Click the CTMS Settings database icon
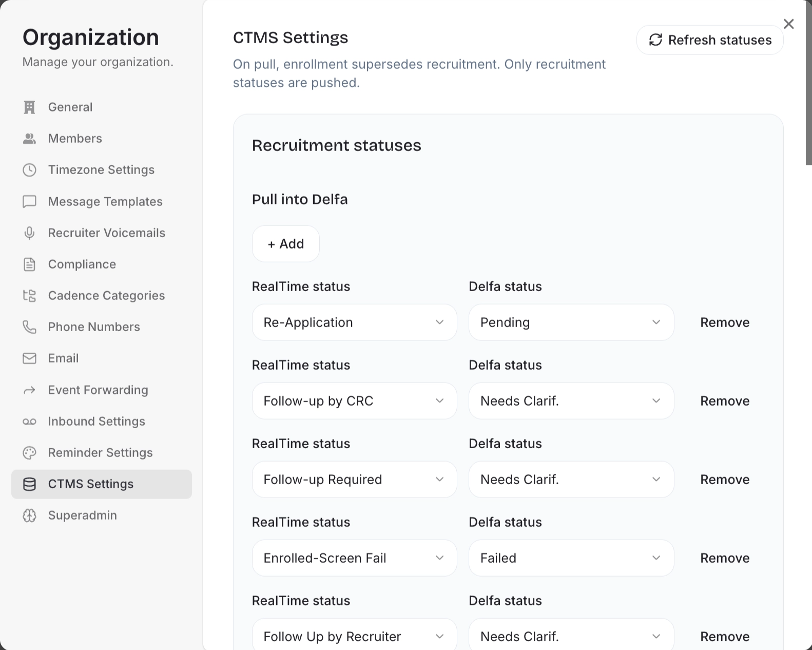Viewport: 812px width, 650px height. (29, 484)
